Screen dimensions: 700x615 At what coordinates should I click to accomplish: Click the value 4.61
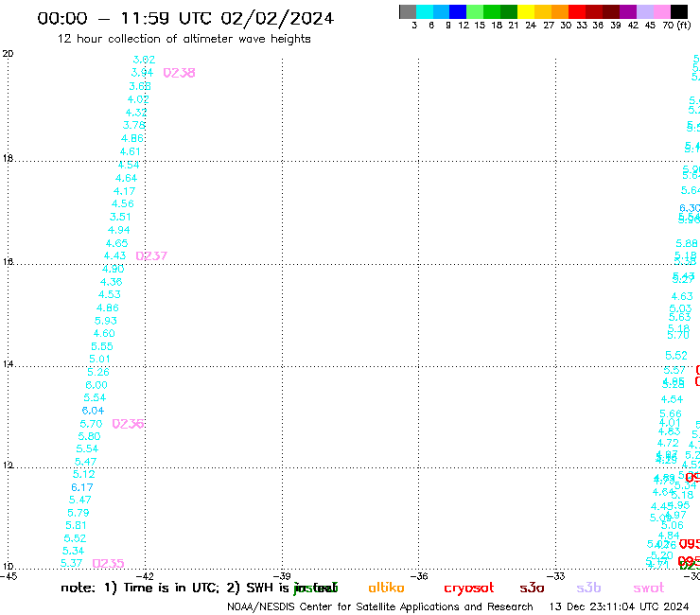130,151
